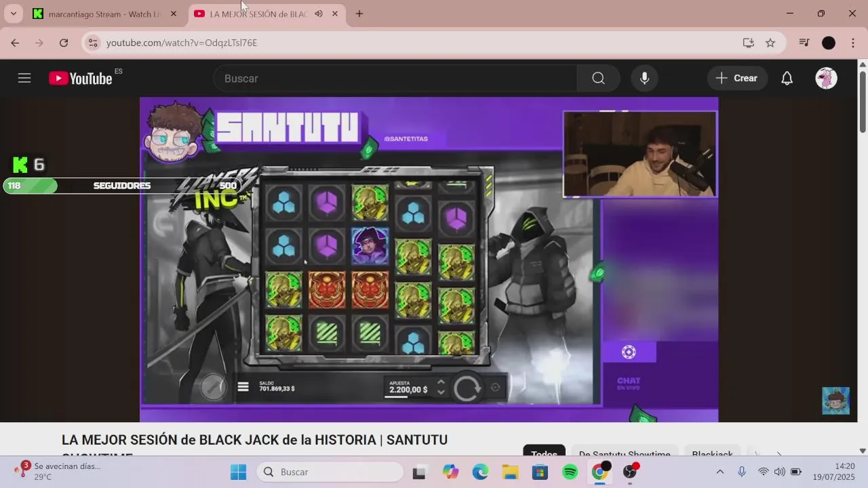
Task: Open the weather widget showing 29°C
Action: 58,471
